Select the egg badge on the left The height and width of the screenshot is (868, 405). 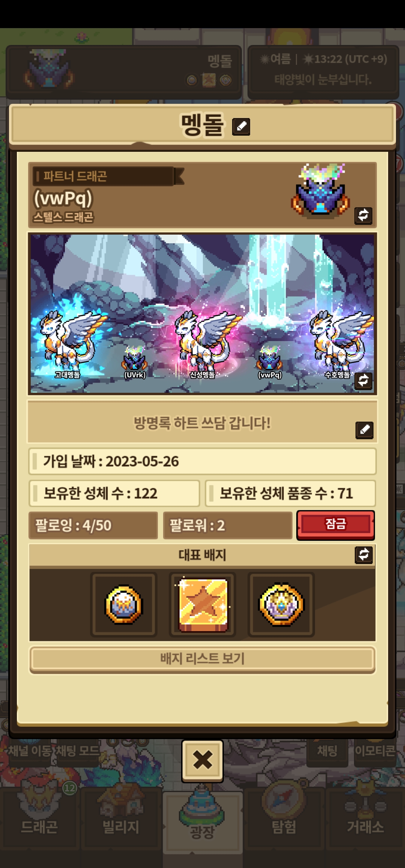click(124, 605)
